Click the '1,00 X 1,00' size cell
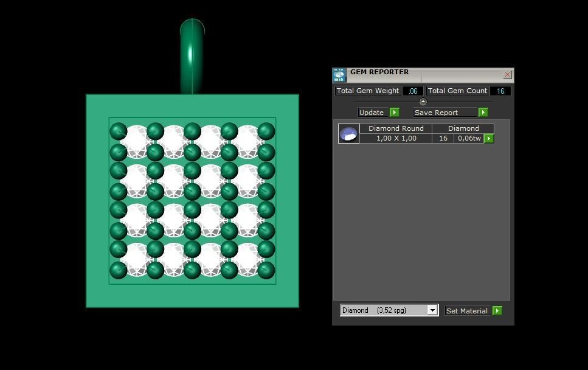 [x=396, y=139]
